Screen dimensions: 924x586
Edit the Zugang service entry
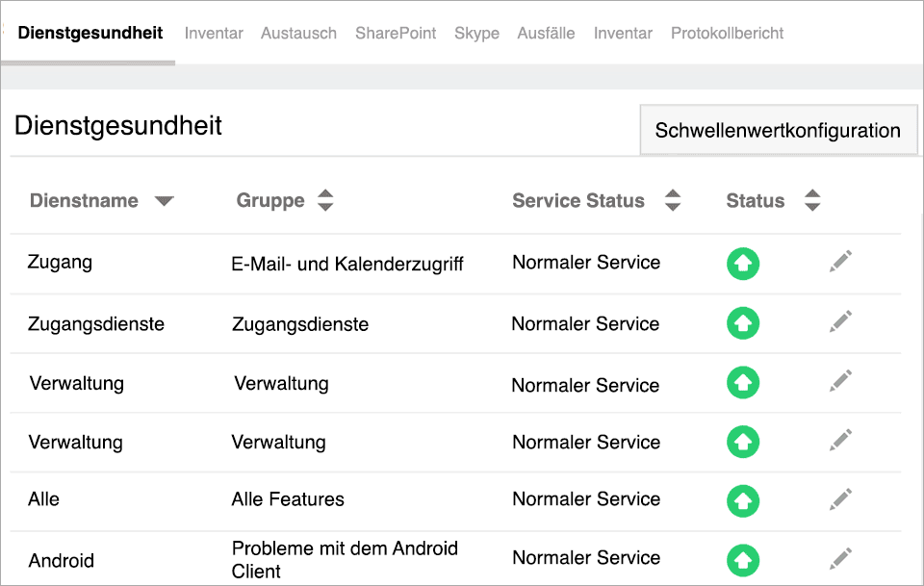[x=840, y=261]
